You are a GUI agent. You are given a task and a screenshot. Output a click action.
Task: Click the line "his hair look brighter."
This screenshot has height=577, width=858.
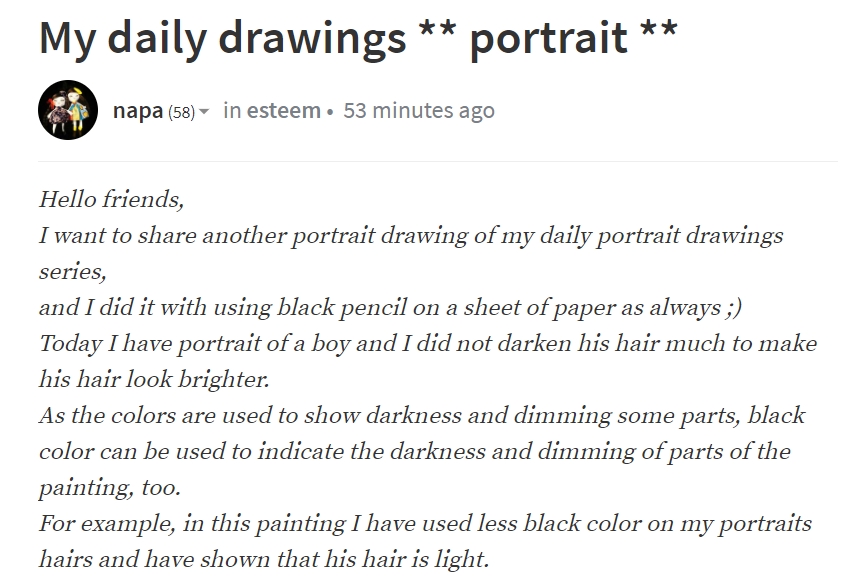point(155,380)
